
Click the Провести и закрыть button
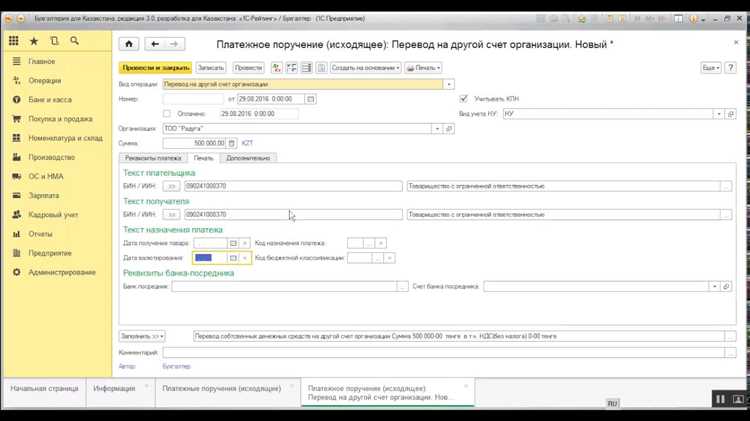pyautogui.click(x=155, y=68)
